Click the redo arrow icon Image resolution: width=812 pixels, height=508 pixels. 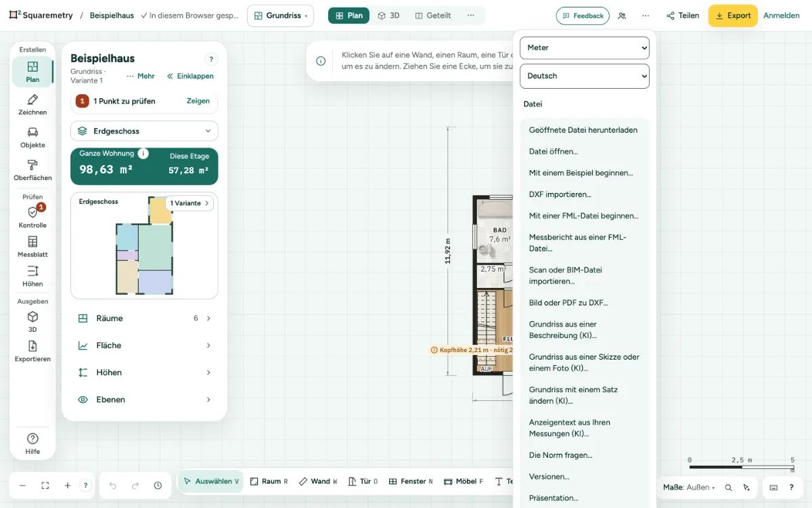135,486
